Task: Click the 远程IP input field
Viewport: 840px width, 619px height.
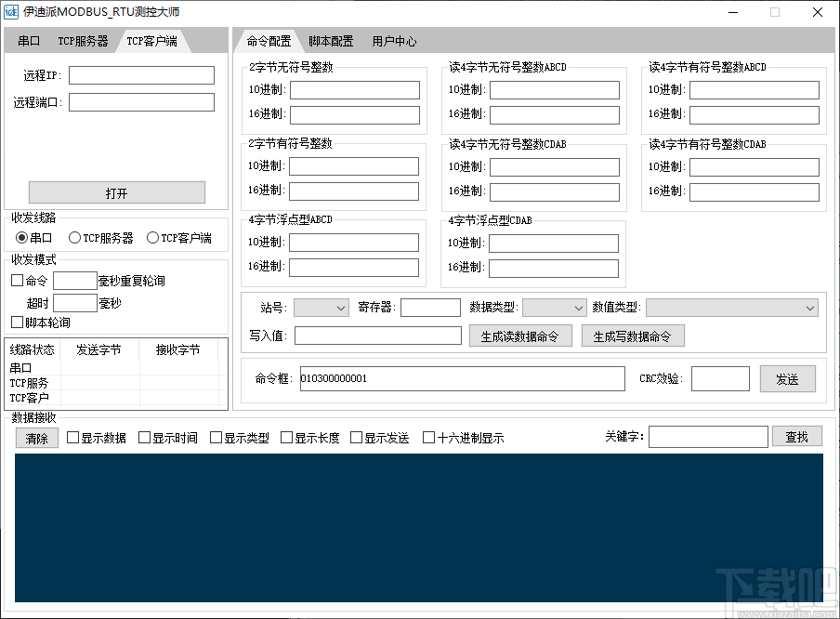Action: click(x=140, y=75)
